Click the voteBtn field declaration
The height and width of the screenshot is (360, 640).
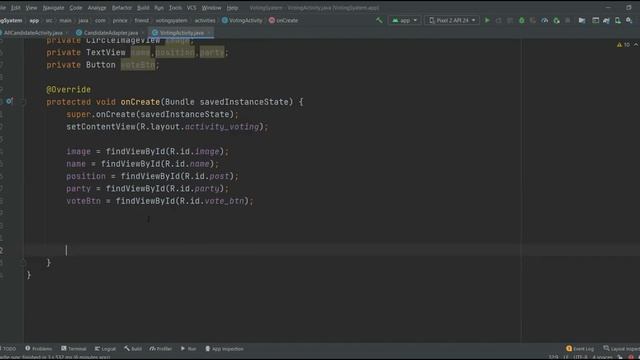pyautogui.click(x=138, y=65)
